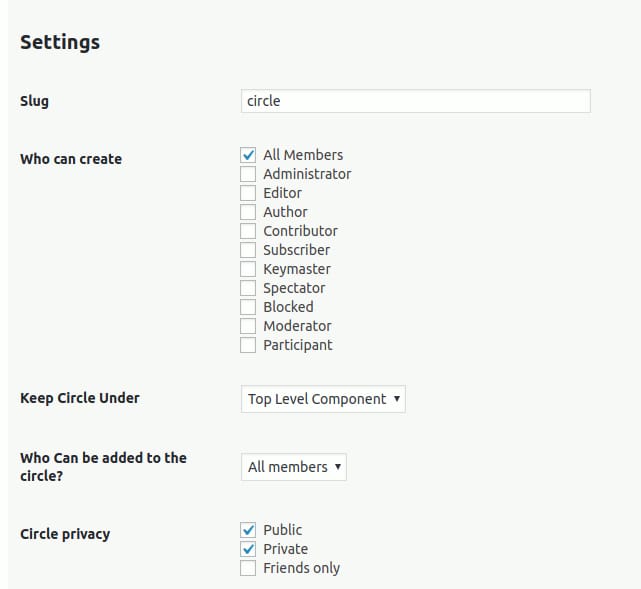The image size is (641, 589).
Task: Tick the Blocked checkbox
Action: [x=249, y=307]
